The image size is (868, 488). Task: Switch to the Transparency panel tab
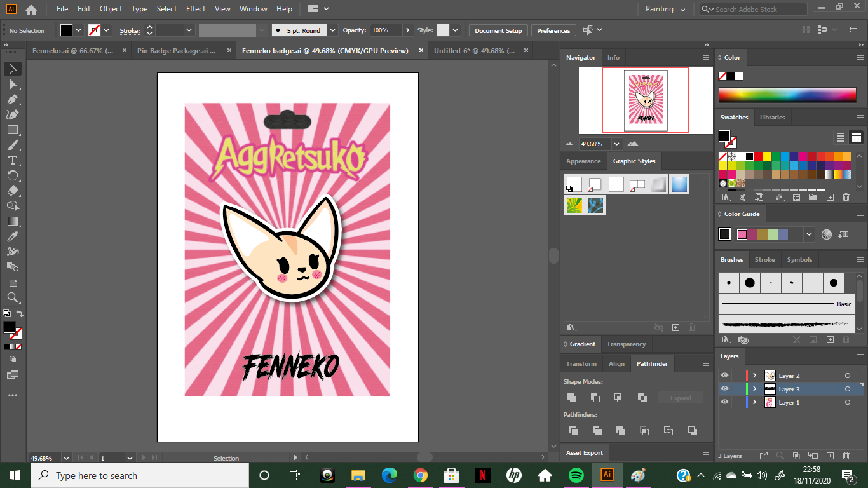[626, 344]
